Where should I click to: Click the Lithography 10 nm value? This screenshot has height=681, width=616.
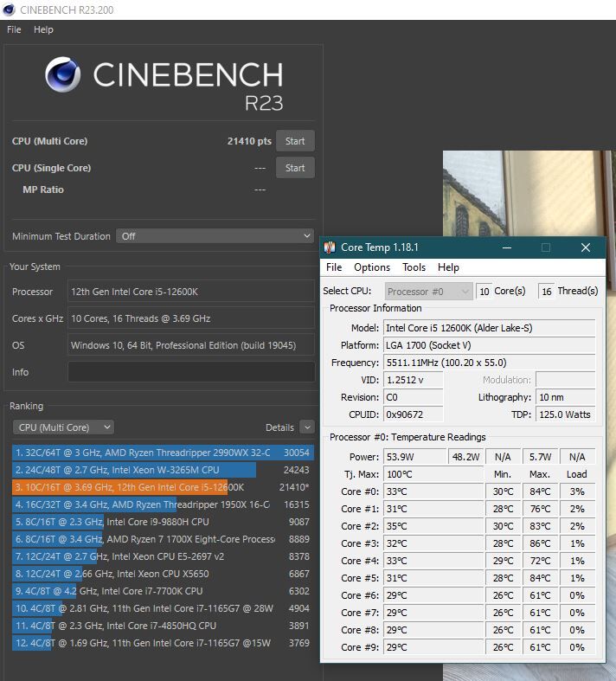566,397
